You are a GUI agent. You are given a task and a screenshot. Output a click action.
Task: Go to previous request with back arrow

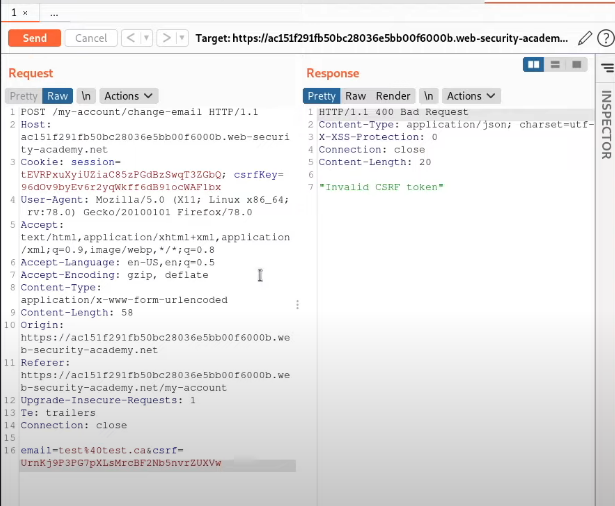[x=131, y=38]
